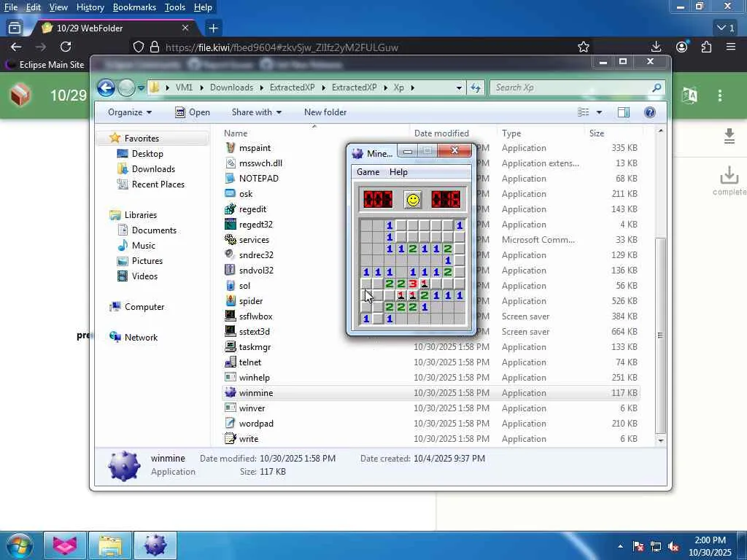Open the Share with dropdown

click(256, 112)
